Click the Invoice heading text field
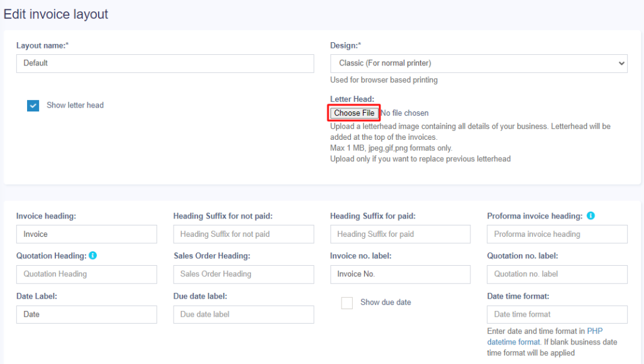644x364 pixels. point(86,234)
